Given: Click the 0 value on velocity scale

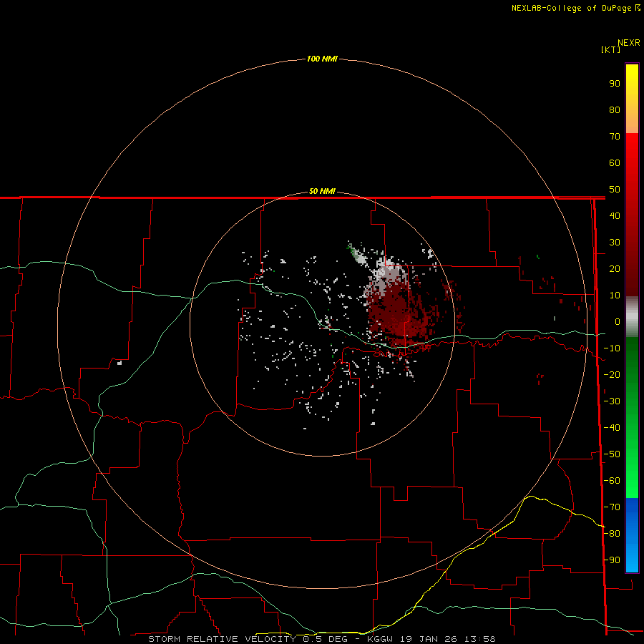Looking at the screenshot, I should pyautogui.click(x=618, y=322).
